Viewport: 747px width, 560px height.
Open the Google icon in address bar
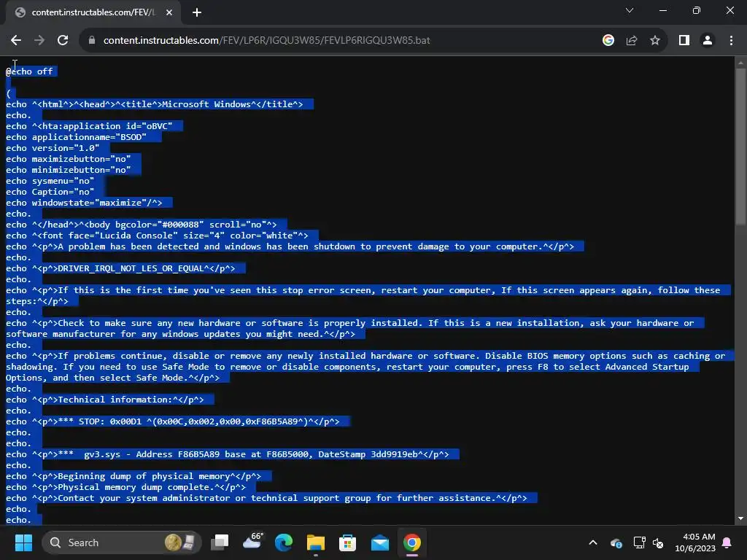pos(608,41)
